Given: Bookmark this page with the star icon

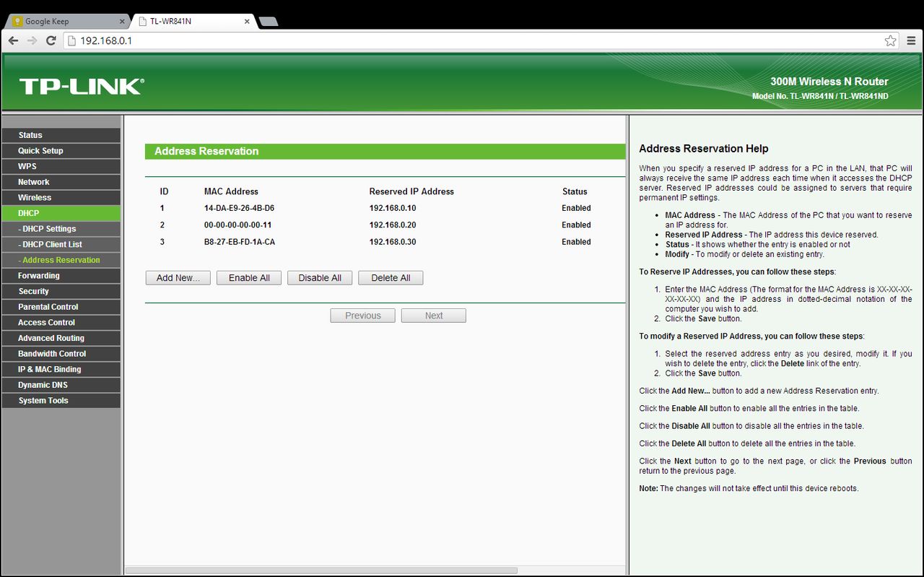Looking at the screenshot, I should pos(891,40).
